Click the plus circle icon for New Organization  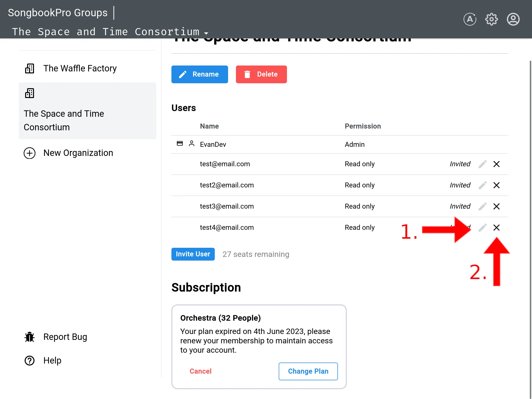30,153
